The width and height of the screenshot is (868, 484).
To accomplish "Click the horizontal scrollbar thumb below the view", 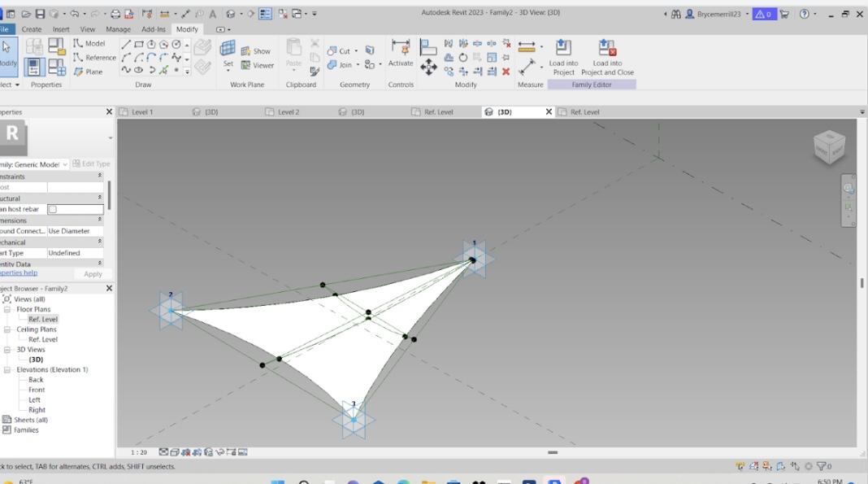I will pyautogui.click(x=553, y=452).
